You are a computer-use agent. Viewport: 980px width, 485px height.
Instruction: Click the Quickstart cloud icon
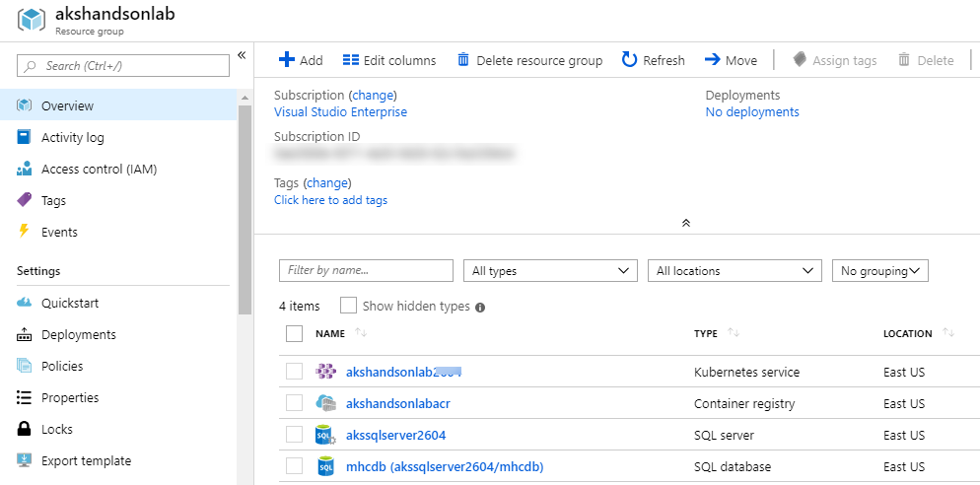24,303
